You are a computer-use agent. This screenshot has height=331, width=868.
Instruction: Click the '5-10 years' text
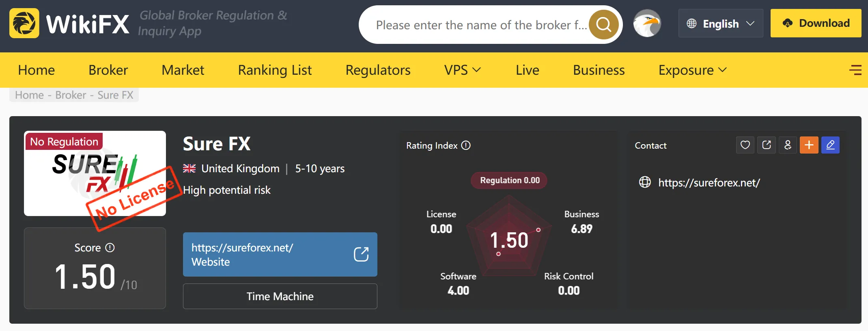pos(320,169)
